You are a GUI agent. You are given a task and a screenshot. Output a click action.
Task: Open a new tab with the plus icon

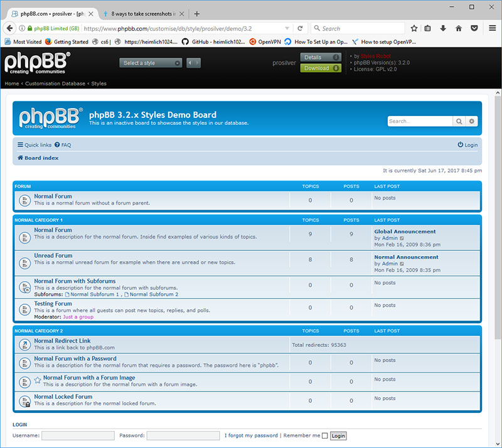coord(197,14)
